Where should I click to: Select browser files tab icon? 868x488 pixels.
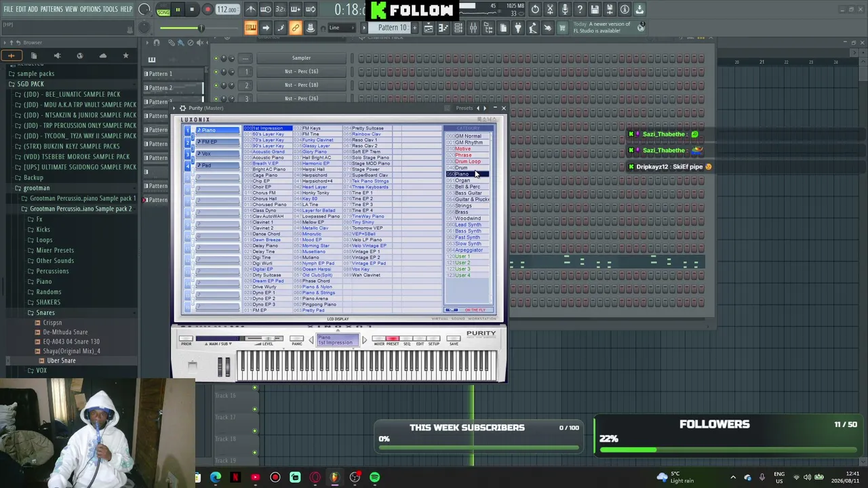(x=34, y=56)
